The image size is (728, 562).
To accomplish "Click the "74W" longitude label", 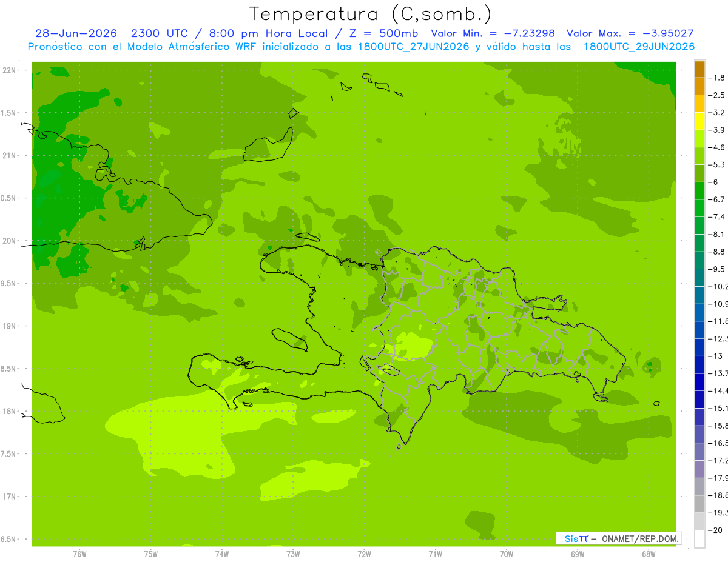I will [222, 554].
